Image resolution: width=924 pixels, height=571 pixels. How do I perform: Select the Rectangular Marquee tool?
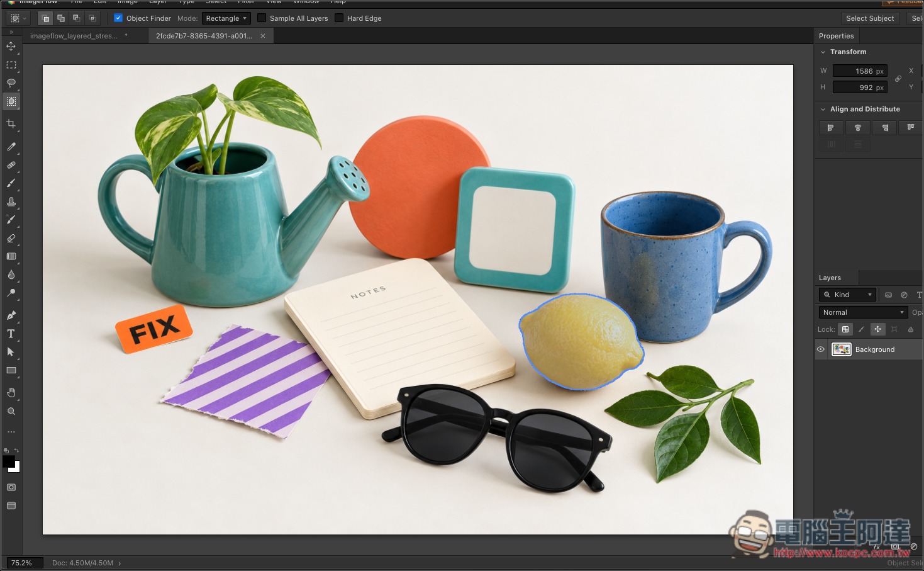(x=11, y=65)
